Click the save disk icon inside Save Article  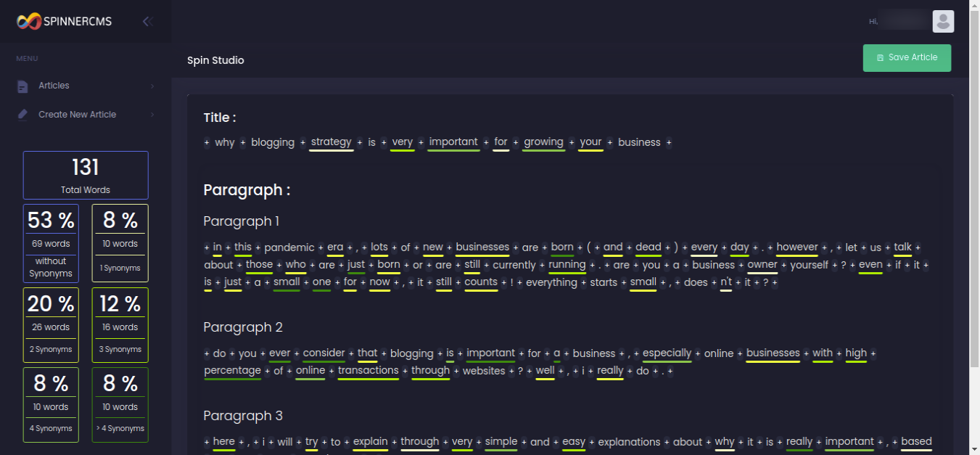[x=880, y=57]
